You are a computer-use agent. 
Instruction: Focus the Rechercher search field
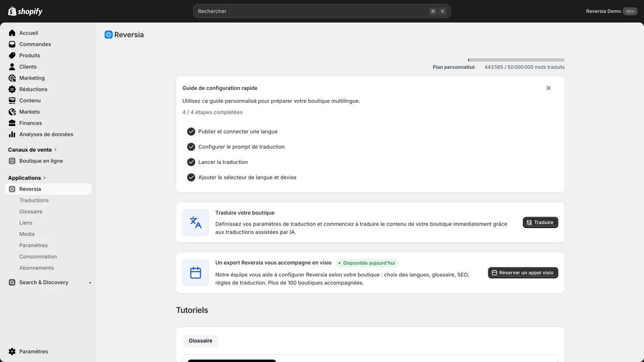tap(322, 11)
